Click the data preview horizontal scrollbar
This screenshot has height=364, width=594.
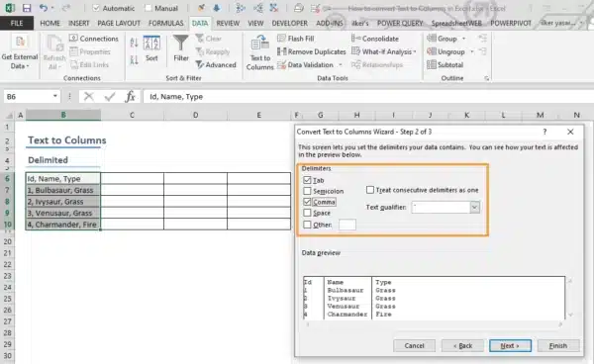click(435, 324)
